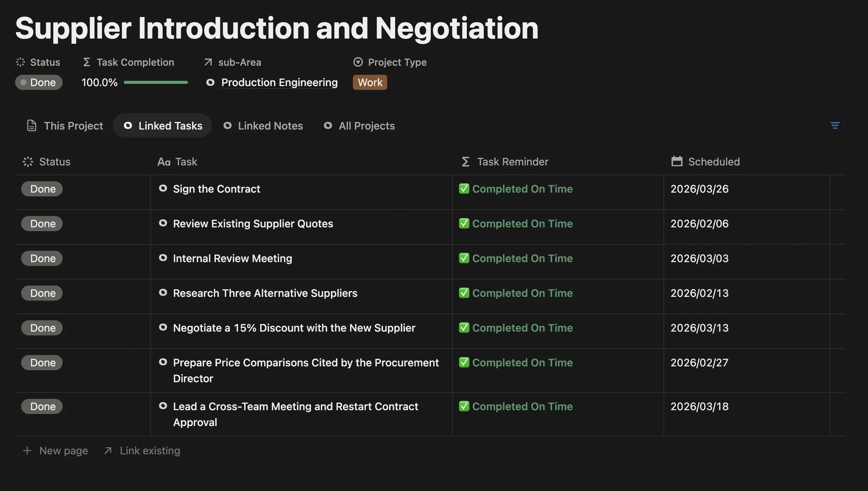Click the sub-Area relation arrow icon
The height and width of the screenshot is (491, 868).
pos(208,62)
